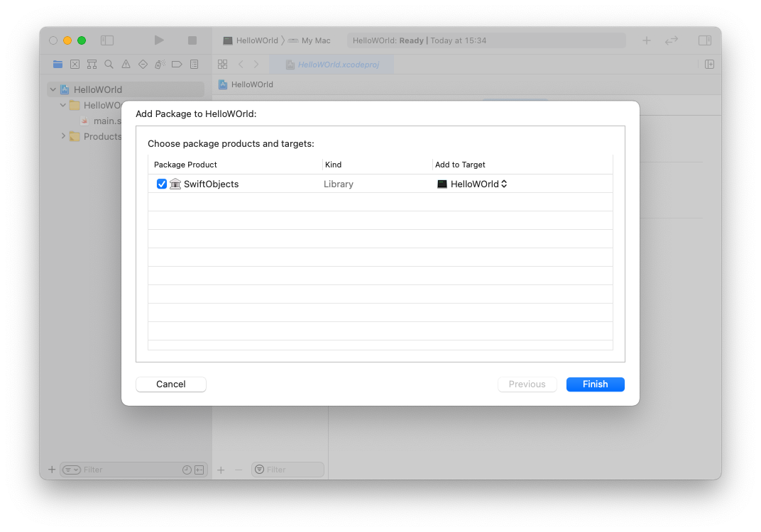
Task: Click the Package Product column header
Action: pyautogui.click(x=185, y=165)
